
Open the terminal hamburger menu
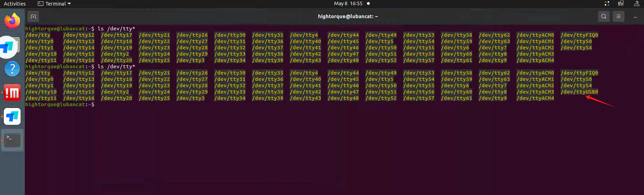[619, 16]
